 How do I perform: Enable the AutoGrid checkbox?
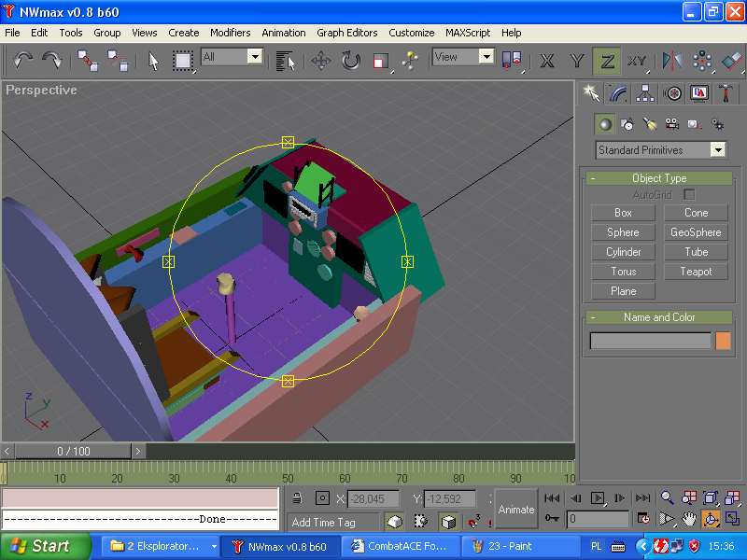point(689,194)
